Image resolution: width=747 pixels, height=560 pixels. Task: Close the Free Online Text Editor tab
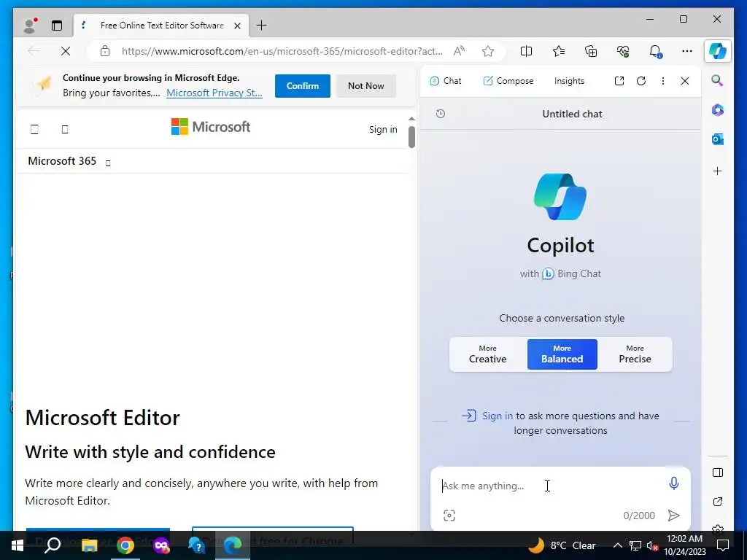(237, 26)
